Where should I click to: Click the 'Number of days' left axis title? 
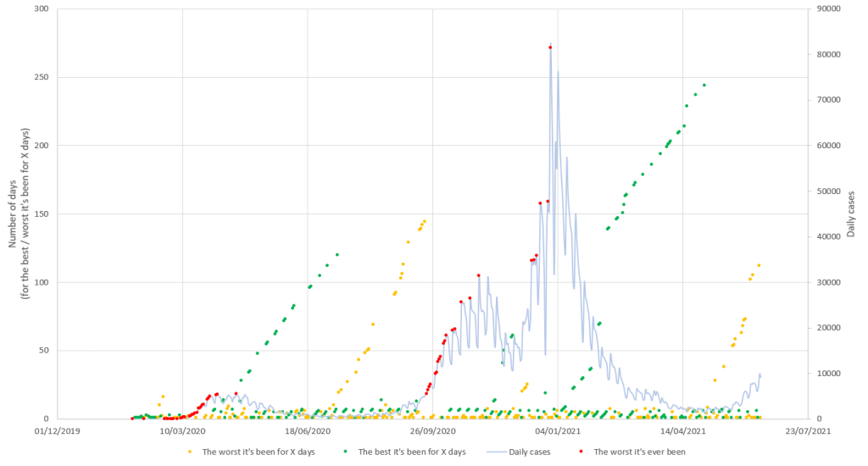[19, 214]
